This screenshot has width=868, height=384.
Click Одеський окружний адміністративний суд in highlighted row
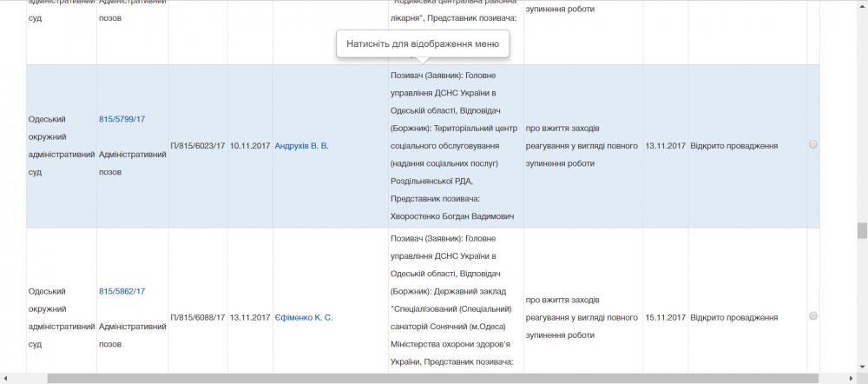(60, 145)
